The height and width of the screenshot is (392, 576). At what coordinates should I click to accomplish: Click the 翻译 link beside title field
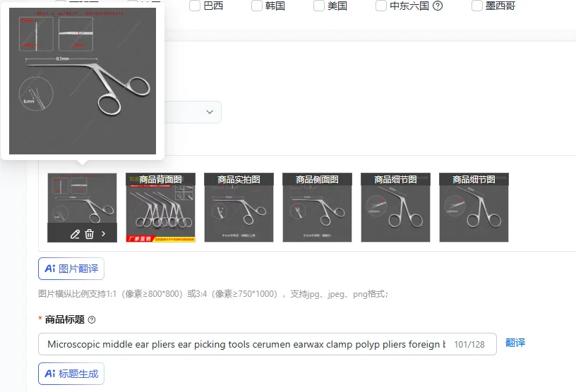tap(515, 343)
